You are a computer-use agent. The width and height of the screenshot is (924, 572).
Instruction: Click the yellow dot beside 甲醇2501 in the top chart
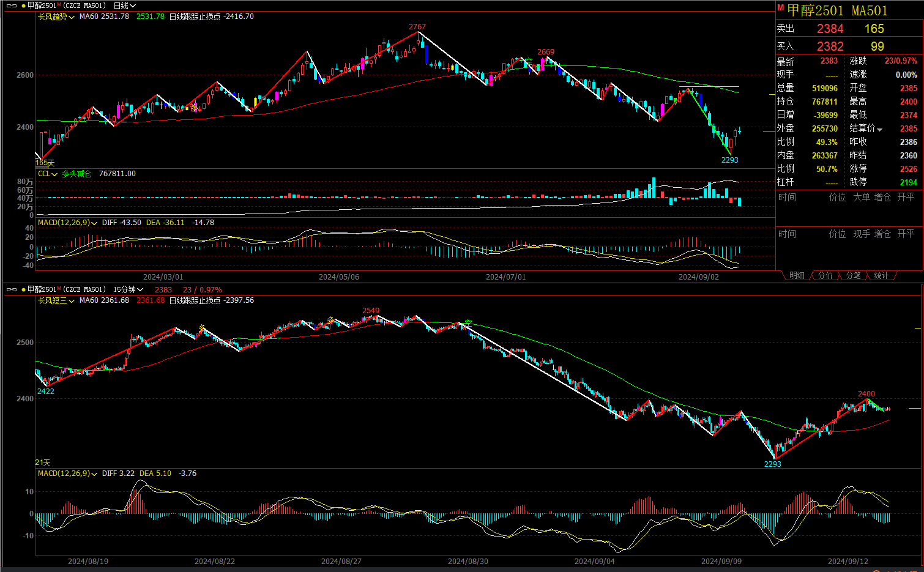point(23,6)
